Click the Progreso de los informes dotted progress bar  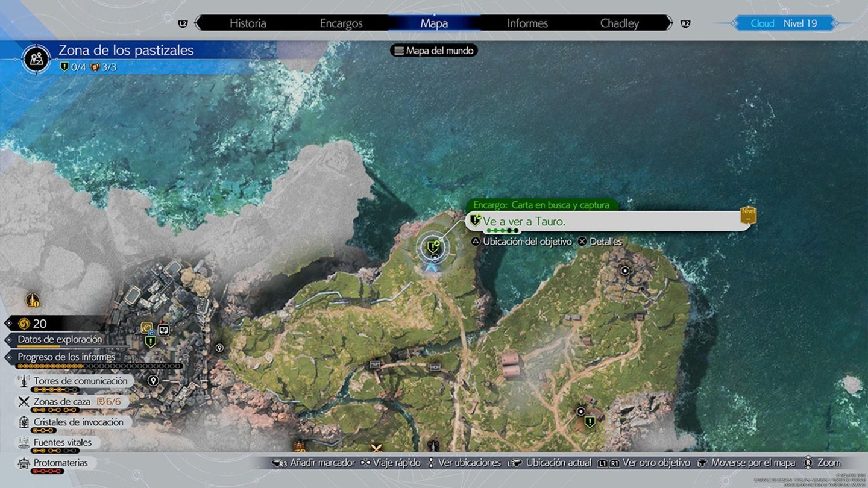point(99,366)
